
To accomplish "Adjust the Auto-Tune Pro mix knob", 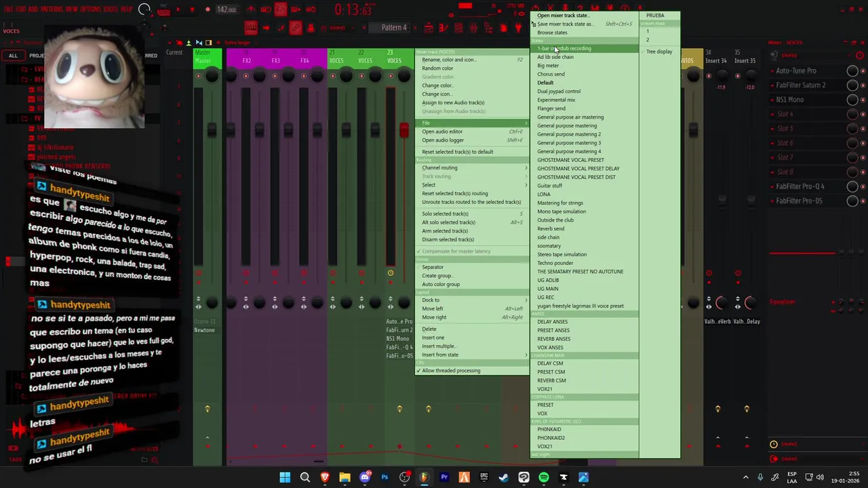I will coord(852,70).
